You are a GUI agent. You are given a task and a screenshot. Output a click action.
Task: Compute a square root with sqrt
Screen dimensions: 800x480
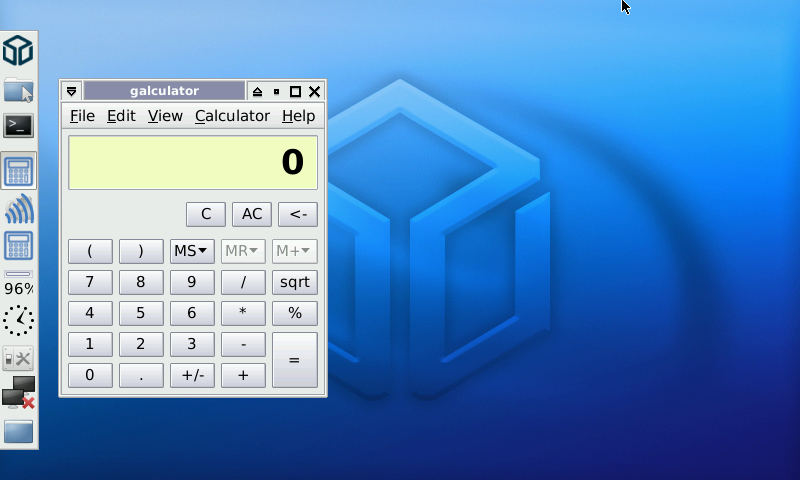point(294,282)
